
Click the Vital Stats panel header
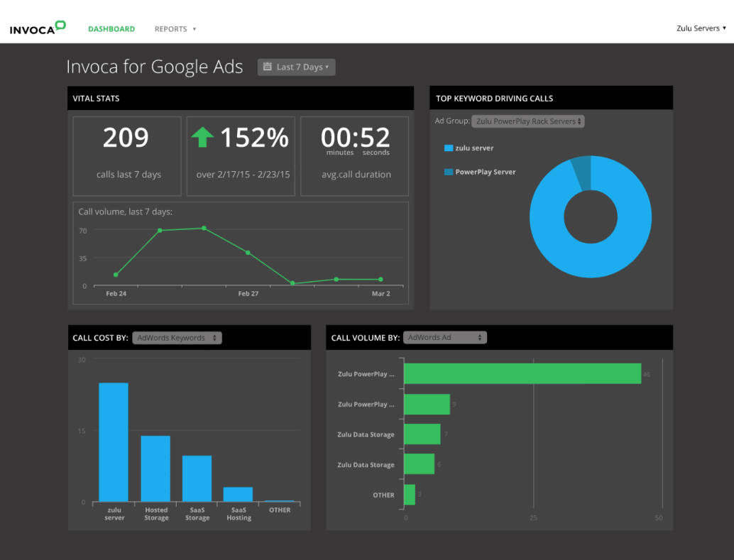(x=241, y=99)
